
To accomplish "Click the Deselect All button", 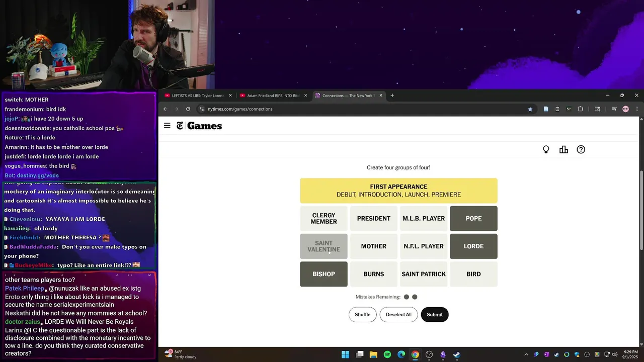I will (398, 315).
